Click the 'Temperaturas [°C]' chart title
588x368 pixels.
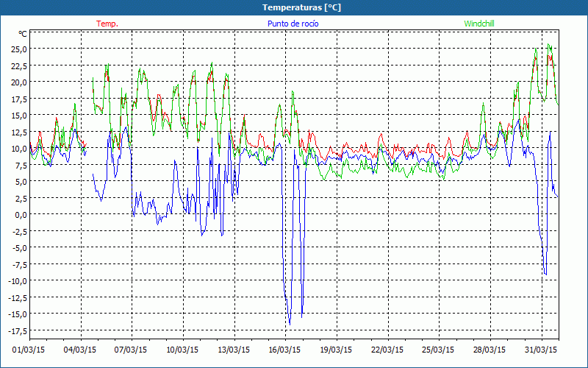coord(301,7)
